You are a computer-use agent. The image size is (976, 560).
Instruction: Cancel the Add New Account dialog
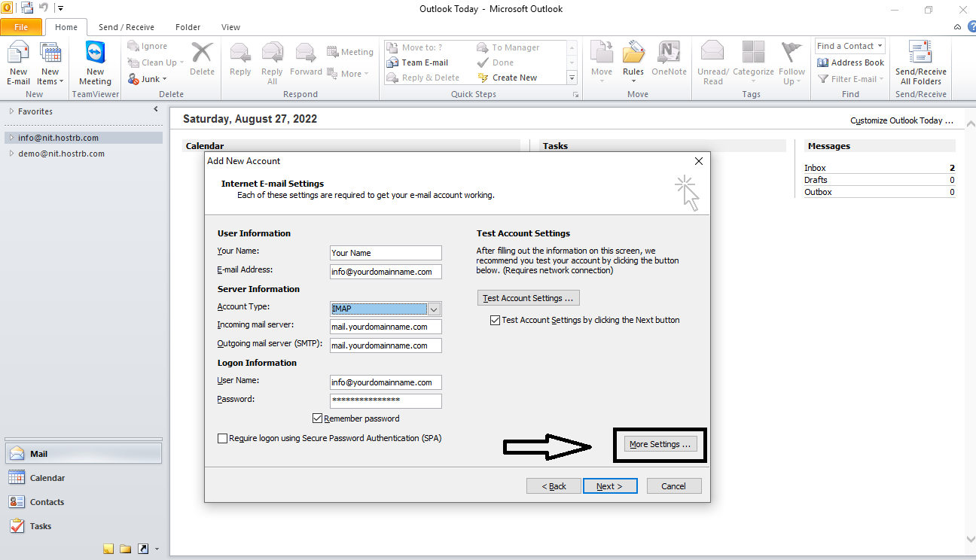coord(674,486)
